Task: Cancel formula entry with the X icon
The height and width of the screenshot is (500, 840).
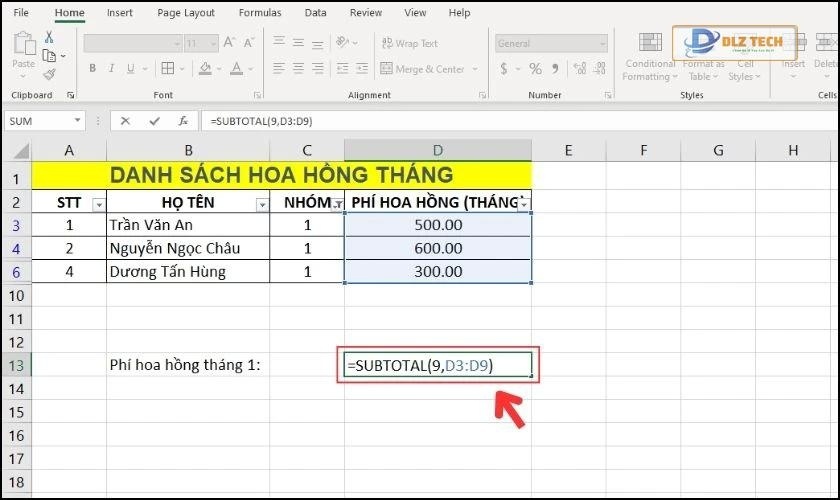Action: (125, 120)
